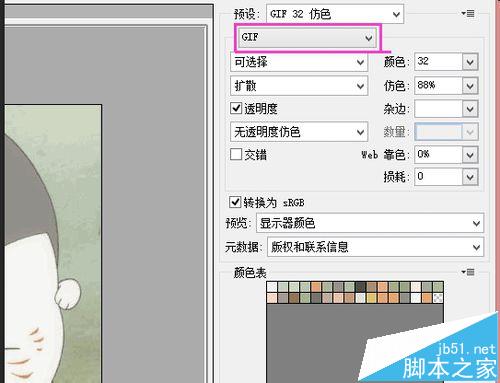Open the 颜色表 panel menu icon

[468, 272]
